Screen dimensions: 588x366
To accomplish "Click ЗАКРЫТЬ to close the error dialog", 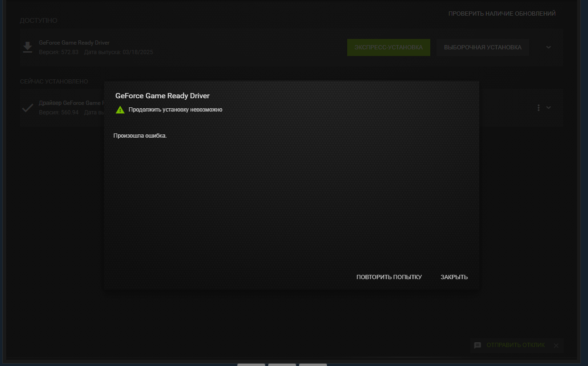I will pyautogui.click(x=454, y=277).
